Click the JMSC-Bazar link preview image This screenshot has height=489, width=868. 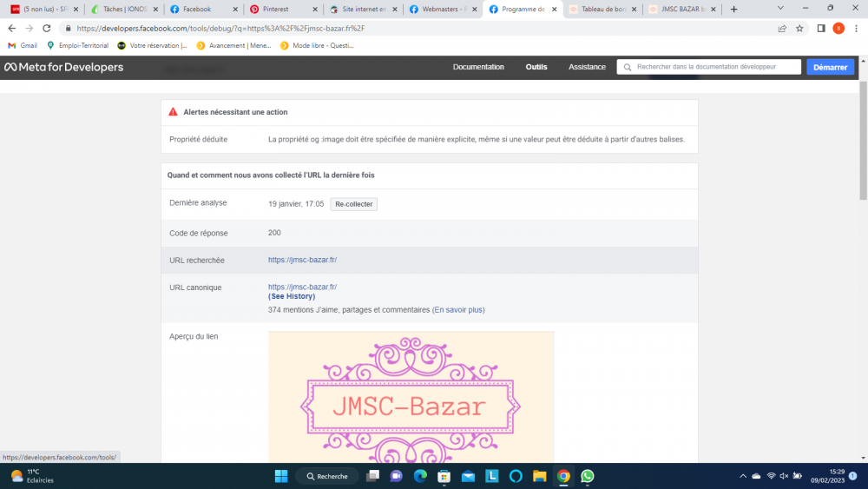point(411,397)
